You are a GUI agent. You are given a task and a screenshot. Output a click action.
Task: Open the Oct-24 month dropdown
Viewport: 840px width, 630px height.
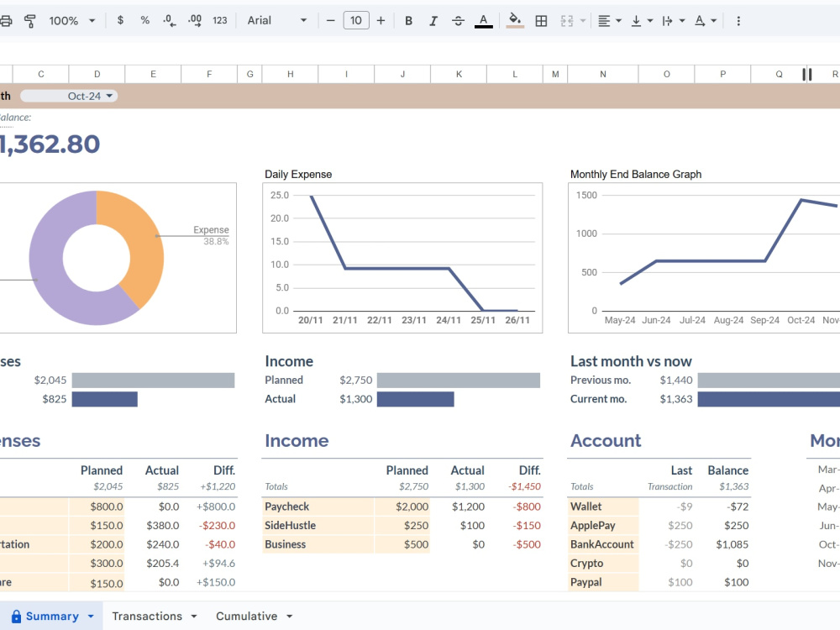tap(69, 96)
